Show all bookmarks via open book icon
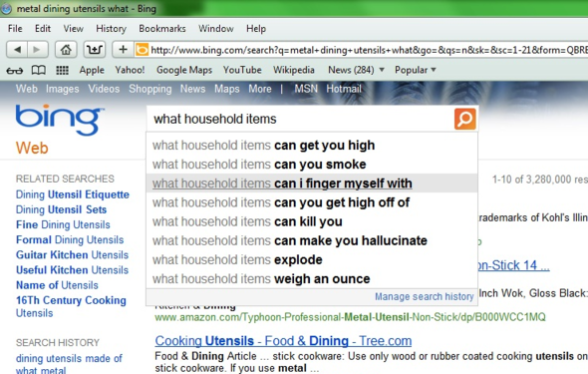The image size is (588, 374). (x=38, y=70)
